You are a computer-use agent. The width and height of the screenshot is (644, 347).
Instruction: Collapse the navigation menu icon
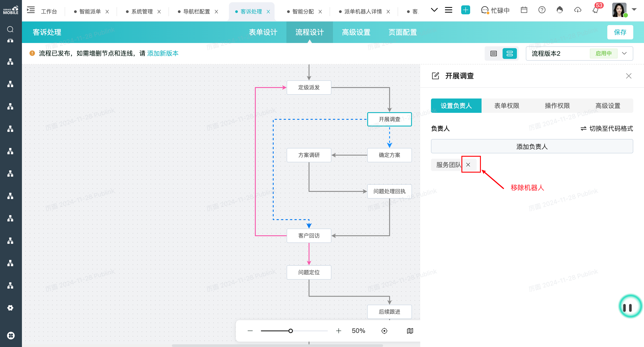(31, 10)
